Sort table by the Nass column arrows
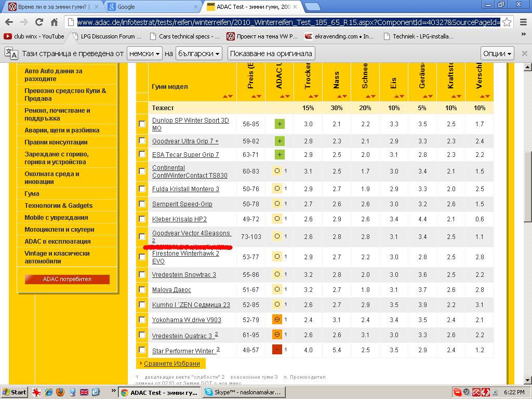The image size is (532, 399). point(336,96)
